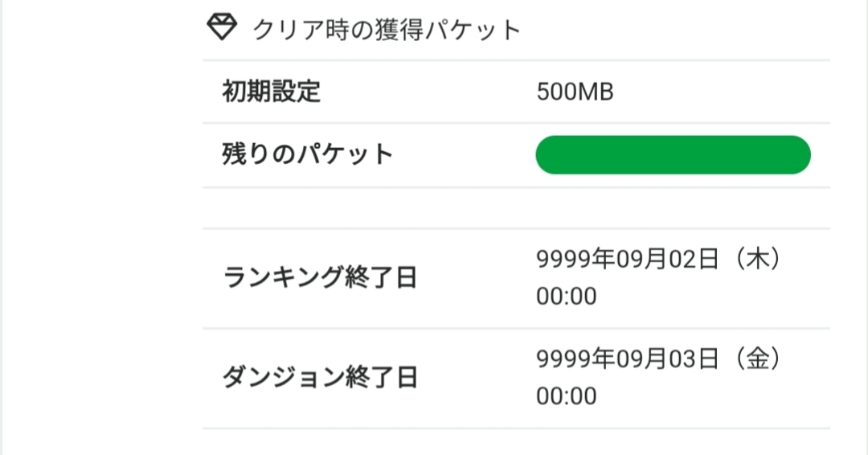The width and height of the screenshot is (868, 455).
Task: Click the blank spacer row above ランキング終了日
Action: coord(516,208)
